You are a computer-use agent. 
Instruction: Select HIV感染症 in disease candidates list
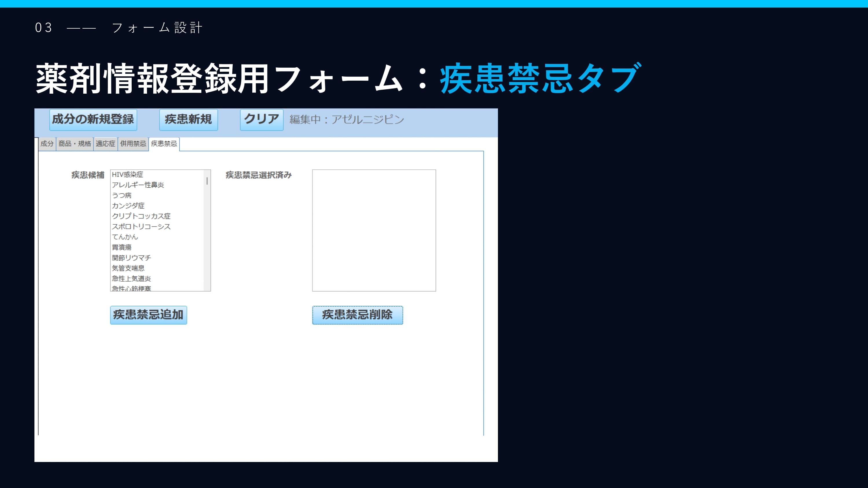127,174
